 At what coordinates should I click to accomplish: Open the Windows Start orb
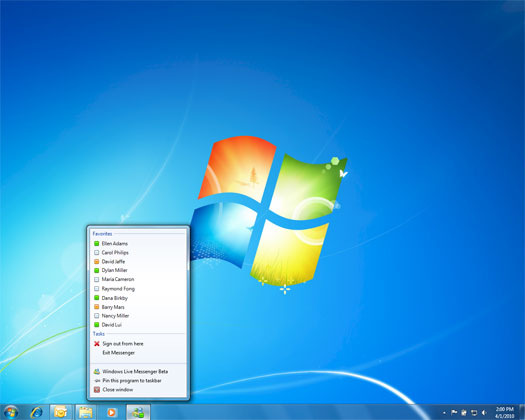[x=11, y=412]
